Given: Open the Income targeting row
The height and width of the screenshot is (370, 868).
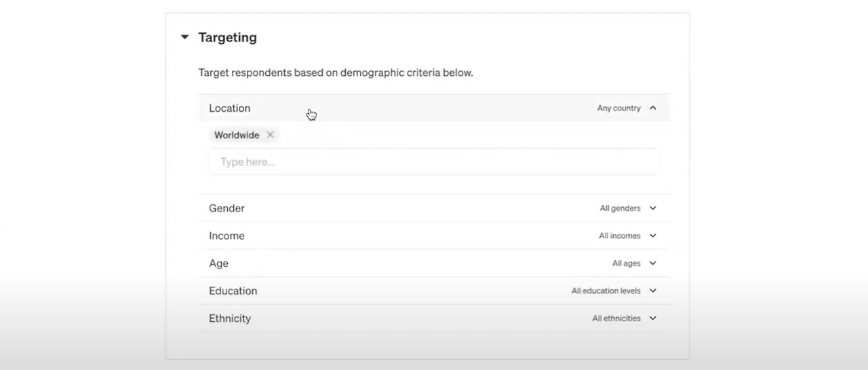Looking at the screenshot, I should click(x=226, y=236).
